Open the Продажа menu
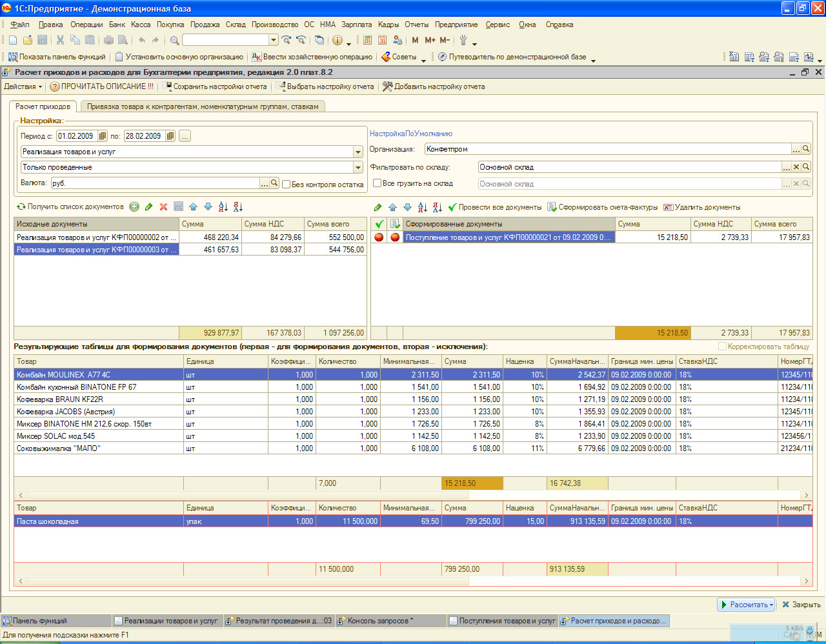 click(x=205, y=25)
